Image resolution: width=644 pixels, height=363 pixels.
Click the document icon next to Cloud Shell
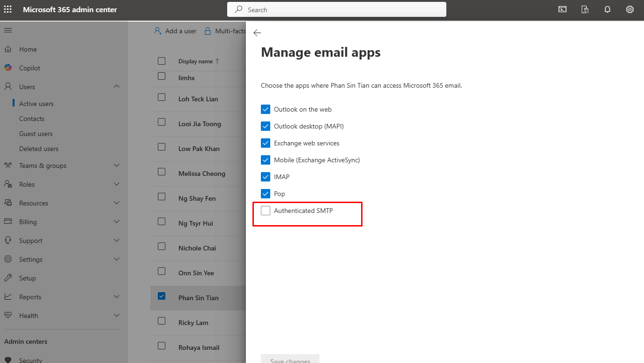click(x=585, y=9)
